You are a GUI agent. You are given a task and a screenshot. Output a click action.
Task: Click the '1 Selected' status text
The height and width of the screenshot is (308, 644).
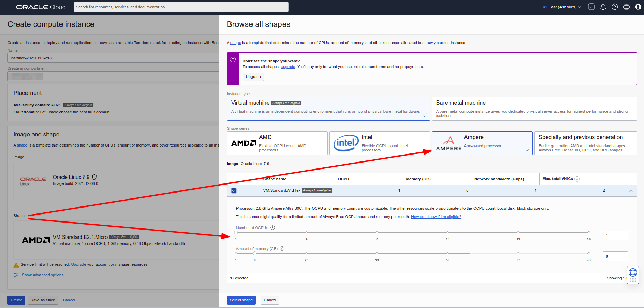[239, 278]
